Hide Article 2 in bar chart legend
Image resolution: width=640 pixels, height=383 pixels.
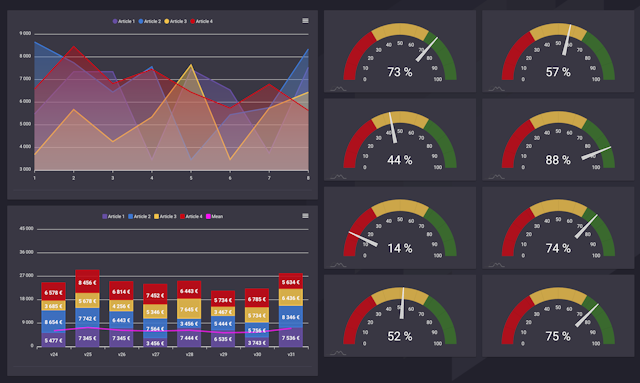click(140, 216)
